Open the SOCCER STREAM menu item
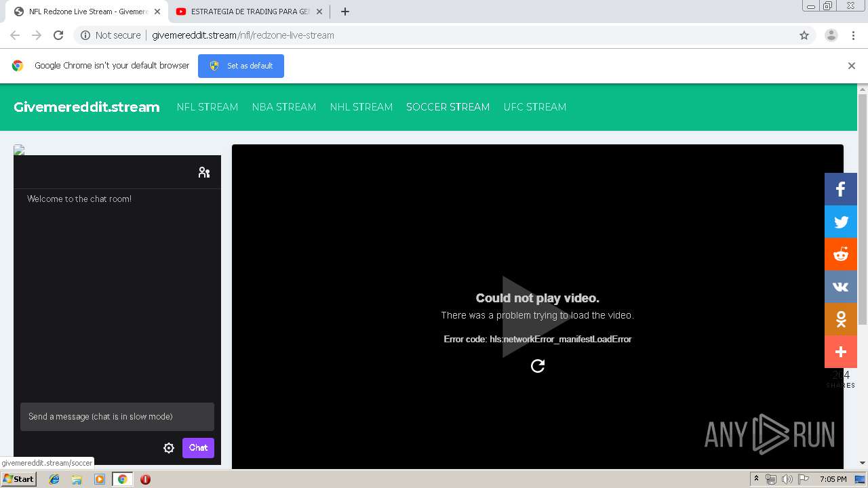This screenshot has height=488, width=868. pos(448,107)
